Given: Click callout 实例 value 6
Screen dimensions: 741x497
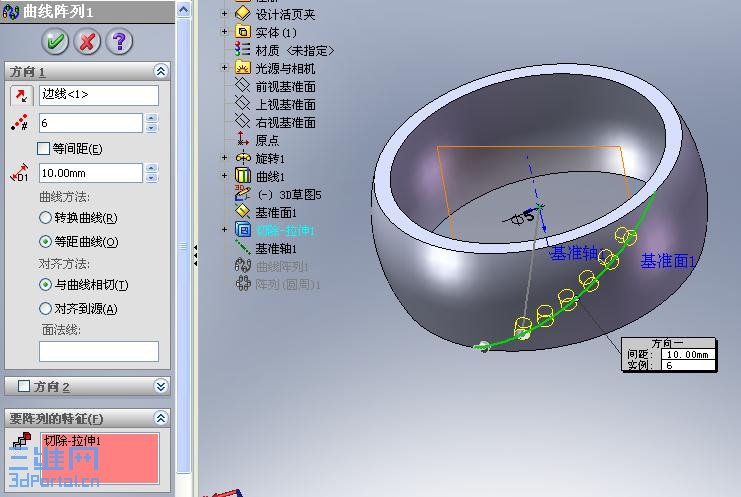Looking at the screenshot, I should (688, 365).
